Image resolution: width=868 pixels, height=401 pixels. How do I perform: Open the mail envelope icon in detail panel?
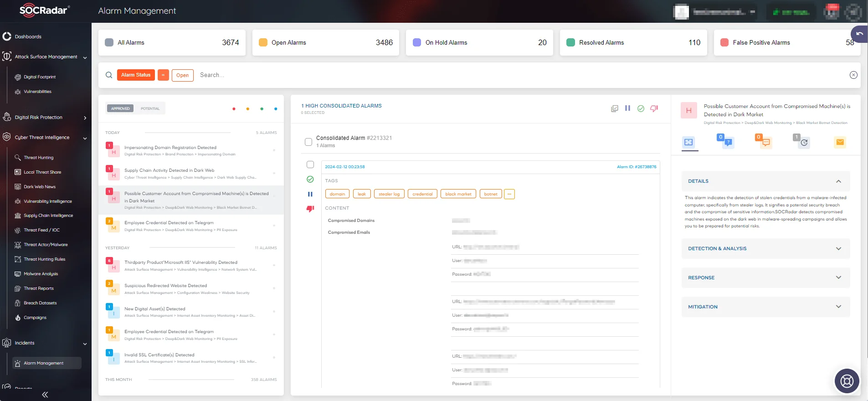point(840,142)
